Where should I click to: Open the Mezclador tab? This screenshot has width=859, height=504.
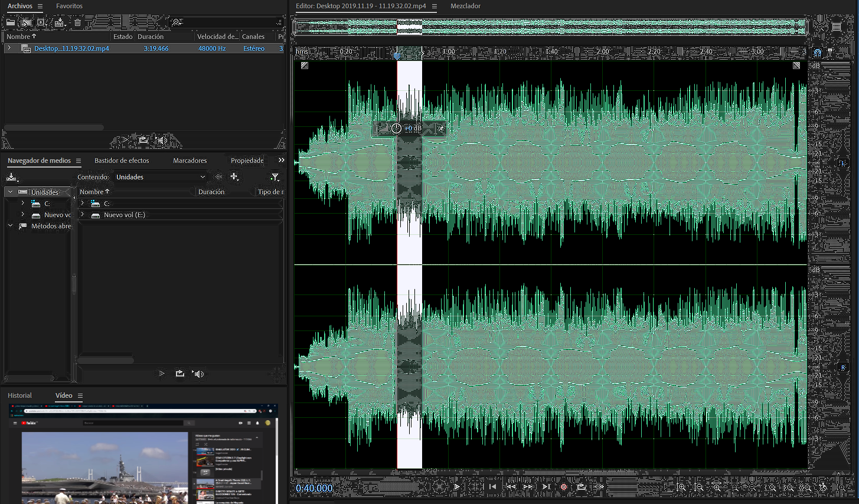point(465,6)
